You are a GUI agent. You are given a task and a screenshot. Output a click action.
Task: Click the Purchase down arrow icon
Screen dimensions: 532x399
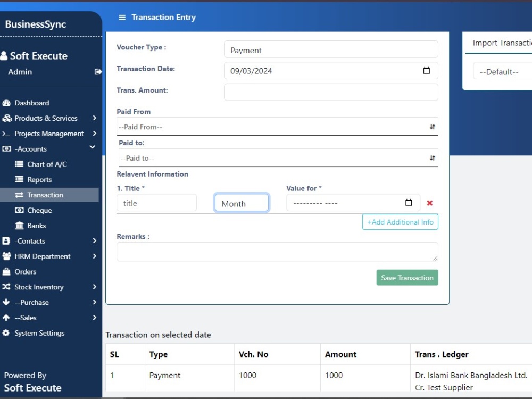(6, 302)
